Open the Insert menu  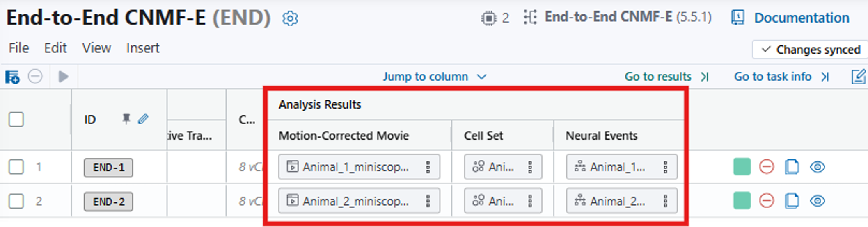click(143, 48)
